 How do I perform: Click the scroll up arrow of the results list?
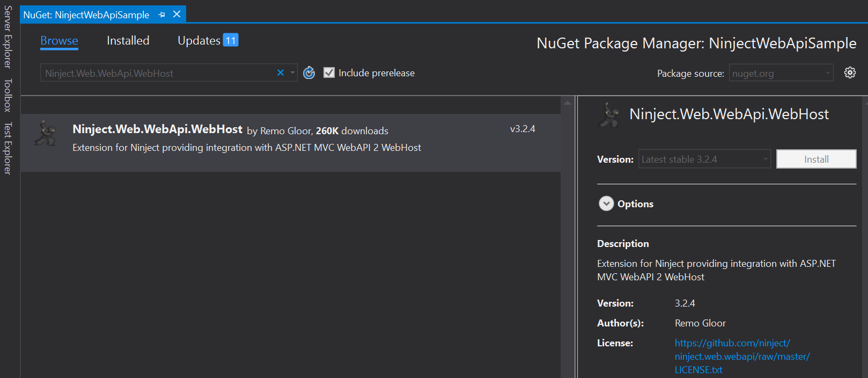point(568,102)
